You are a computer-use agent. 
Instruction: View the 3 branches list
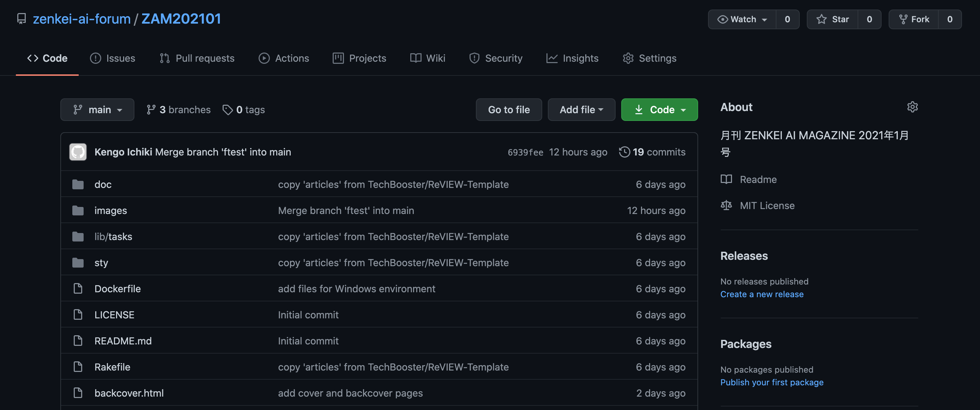(179, 110)
